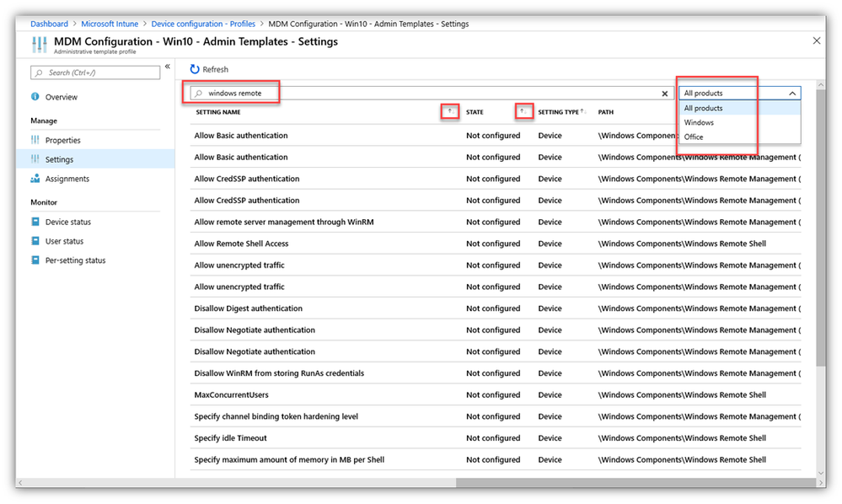Open Overview in the sidebar
Viewport: 842px width, 504px height.
[x=62, y=97]
